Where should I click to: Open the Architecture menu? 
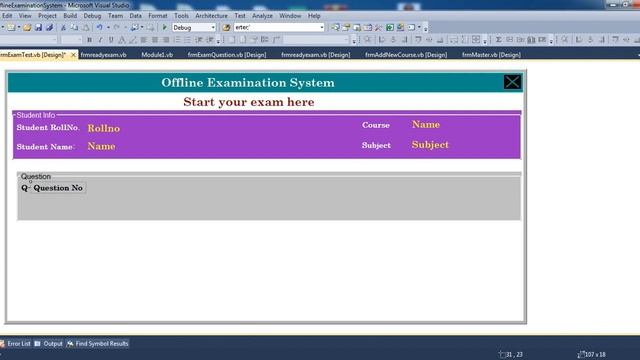[x=211, y=16]
